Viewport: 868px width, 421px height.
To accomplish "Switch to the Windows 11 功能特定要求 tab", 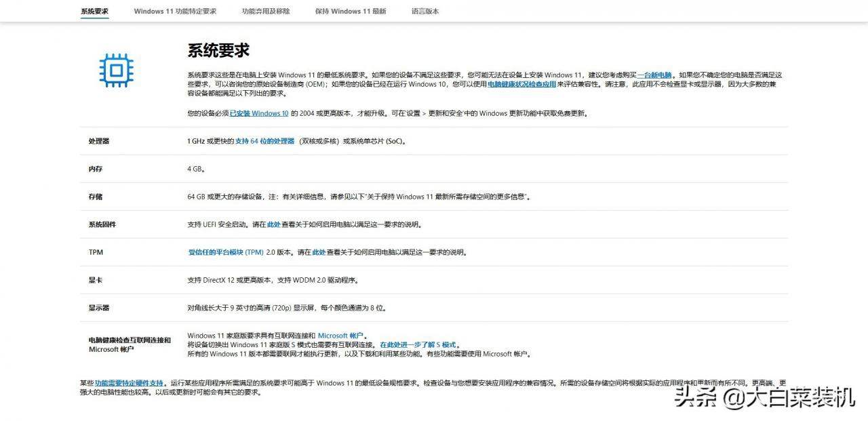I will (x=175, y=12).
